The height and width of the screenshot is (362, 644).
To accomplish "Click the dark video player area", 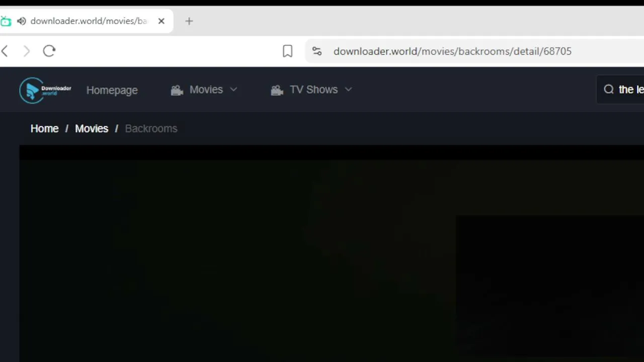I will point(332,253).
